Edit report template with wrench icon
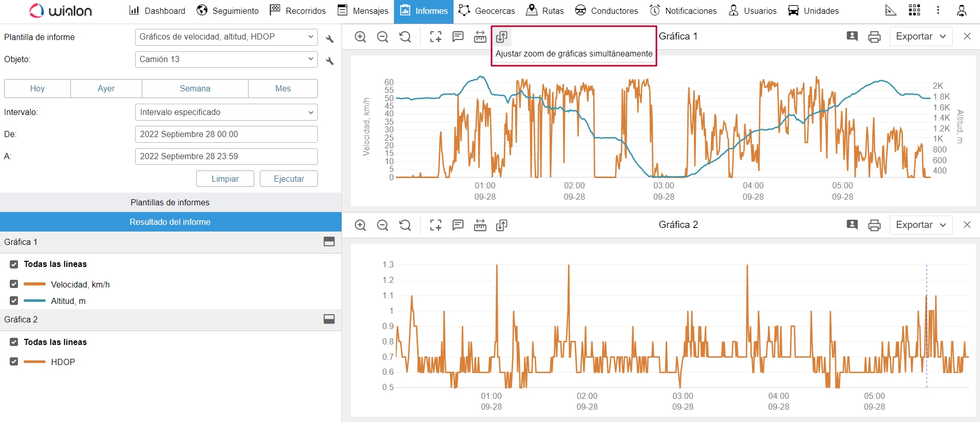 tap(330, 39)
